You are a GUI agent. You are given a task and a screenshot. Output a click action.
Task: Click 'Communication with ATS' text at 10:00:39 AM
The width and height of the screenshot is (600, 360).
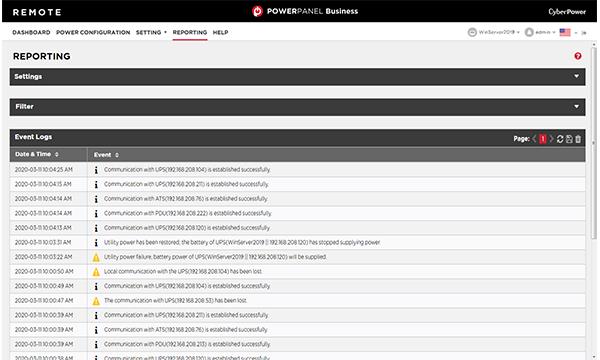pyautogui.click(x=186, y=330)
